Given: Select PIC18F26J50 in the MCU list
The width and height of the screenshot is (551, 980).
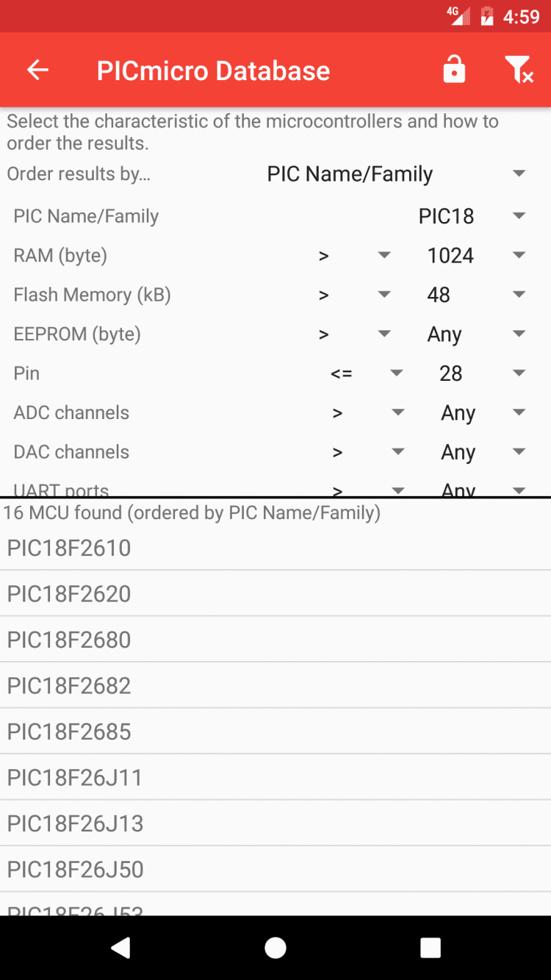Looking at the screenshot, I should [275, 869].
